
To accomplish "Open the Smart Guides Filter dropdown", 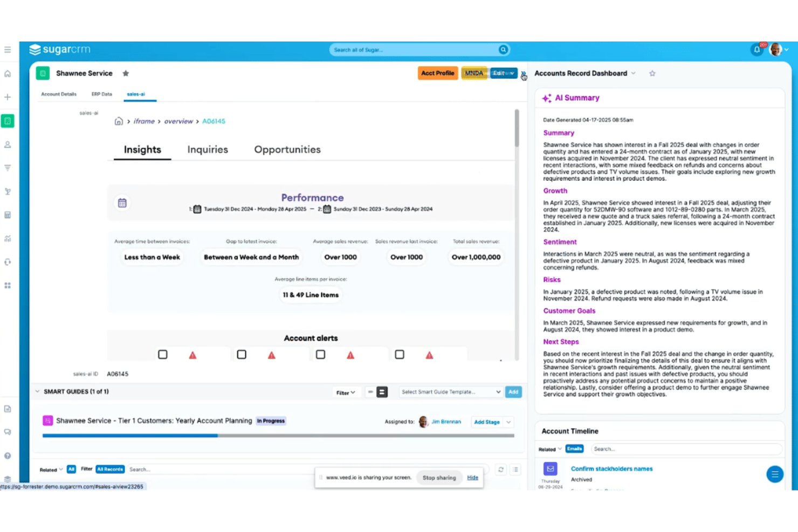I will [x=346, y=392].
